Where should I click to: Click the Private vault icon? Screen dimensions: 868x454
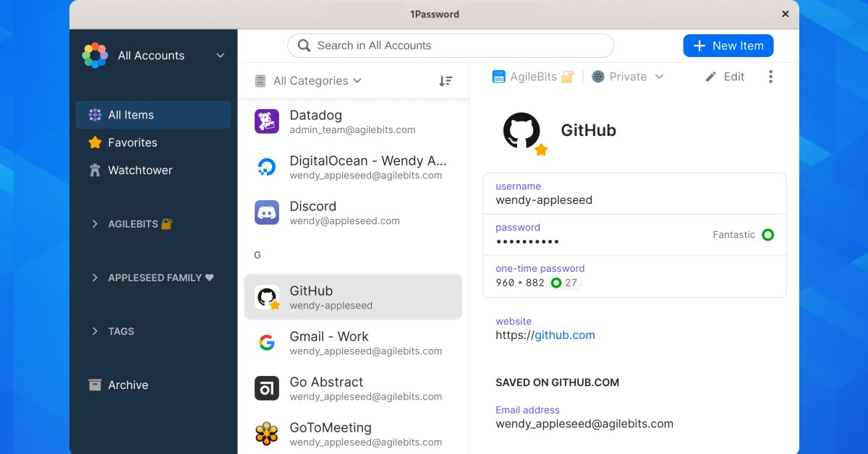click(x=598, y=77)
